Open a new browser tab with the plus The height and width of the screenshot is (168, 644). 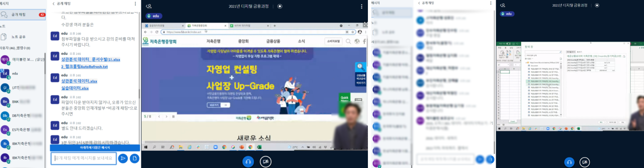pyautogui.click(x=275, y=26)
